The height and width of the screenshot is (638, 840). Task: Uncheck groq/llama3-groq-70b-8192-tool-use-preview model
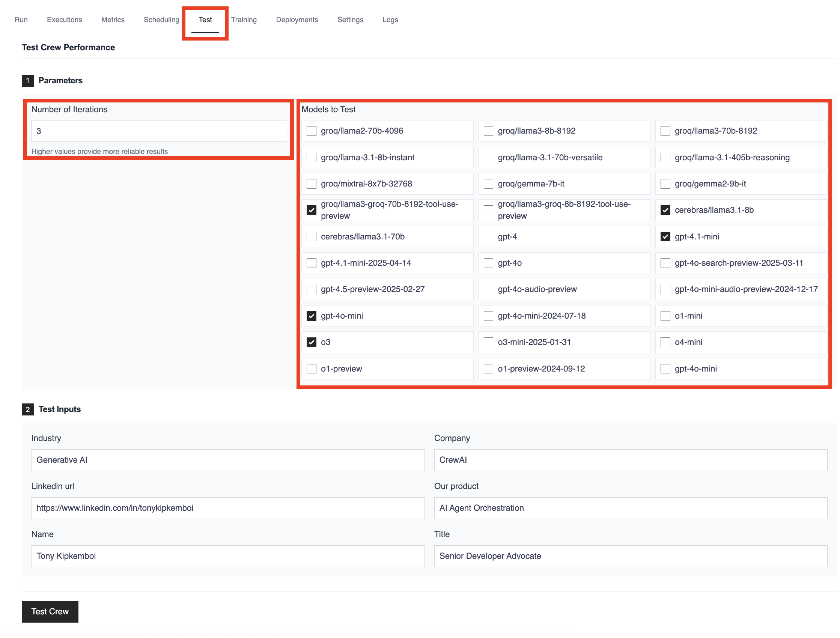point(312,210)
